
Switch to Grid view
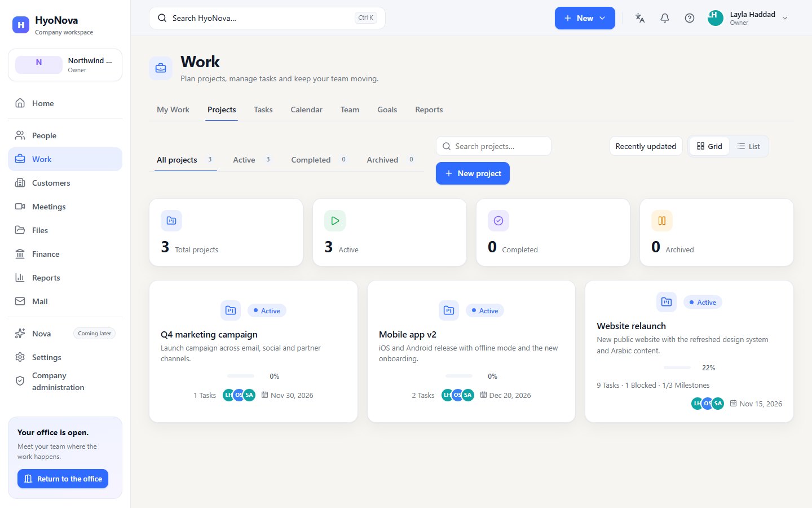[709, 146]
